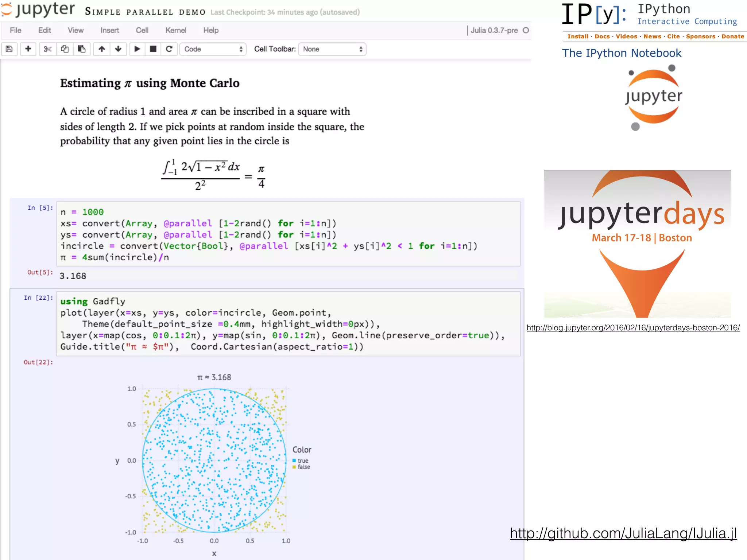Click the Sponsors link
The width and height of the screenshot is (747, 560).
(701, 36)
